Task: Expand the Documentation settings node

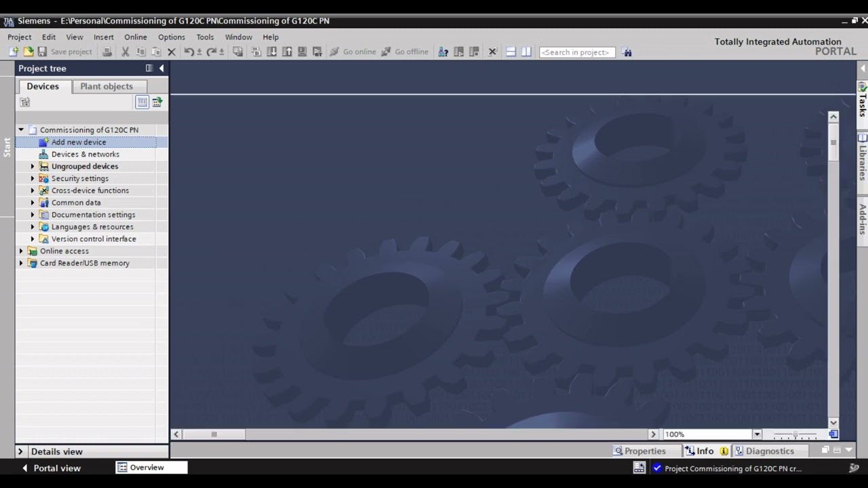Action: click(x=32, y=215)
